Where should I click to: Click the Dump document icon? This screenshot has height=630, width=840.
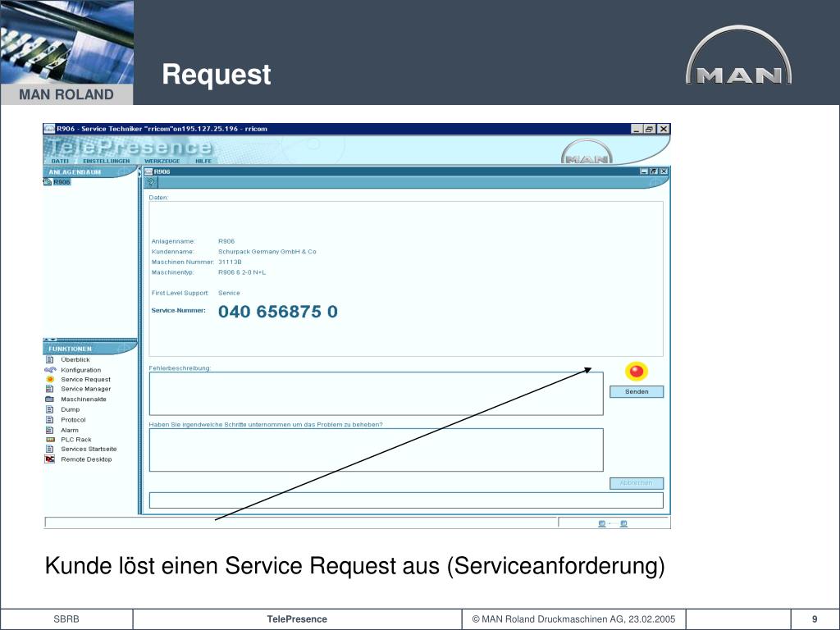[49, 409]
